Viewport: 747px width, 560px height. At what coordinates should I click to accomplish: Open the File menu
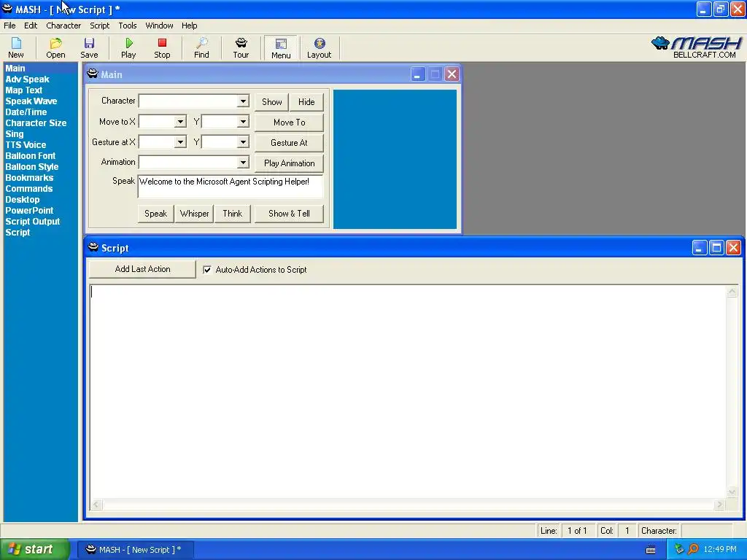(9, 26)
